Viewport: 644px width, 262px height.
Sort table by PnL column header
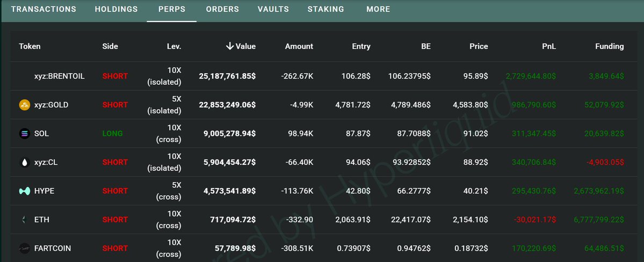(549, 46)
